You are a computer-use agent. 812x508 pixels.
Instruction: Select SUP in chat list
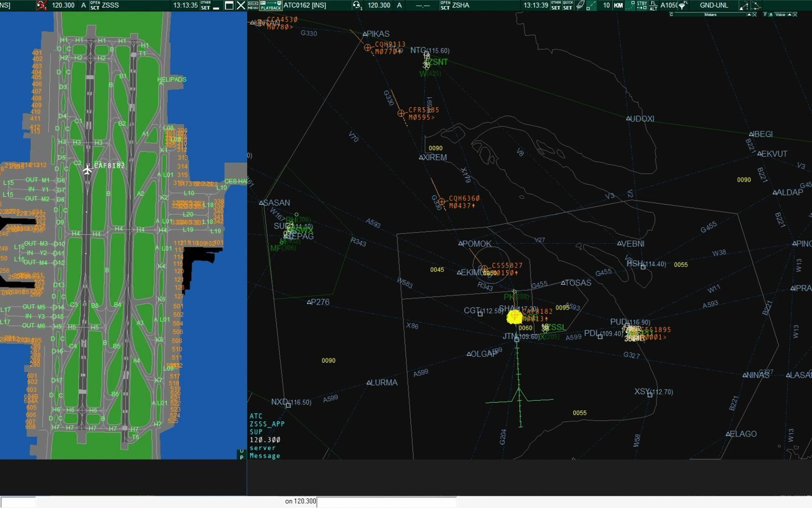[256, 432]
